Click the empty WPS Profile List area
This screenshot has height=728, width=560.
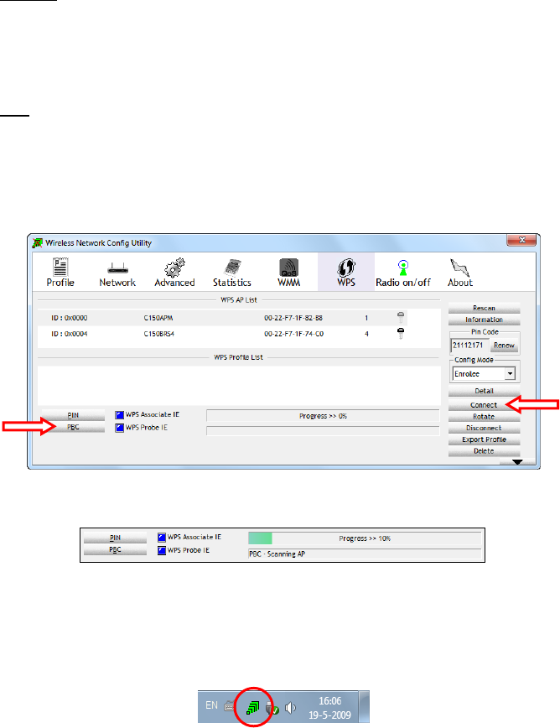[x=239, y=385]
